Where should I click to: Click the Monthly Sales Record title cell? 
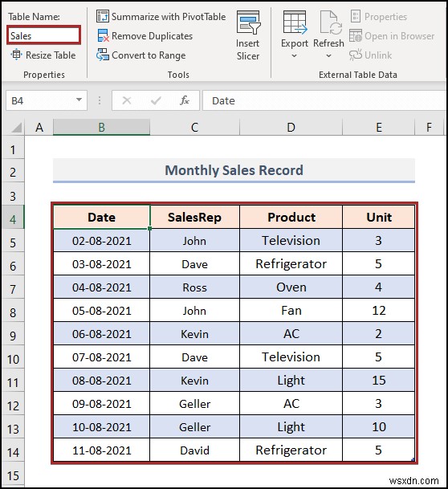point(234,170)
